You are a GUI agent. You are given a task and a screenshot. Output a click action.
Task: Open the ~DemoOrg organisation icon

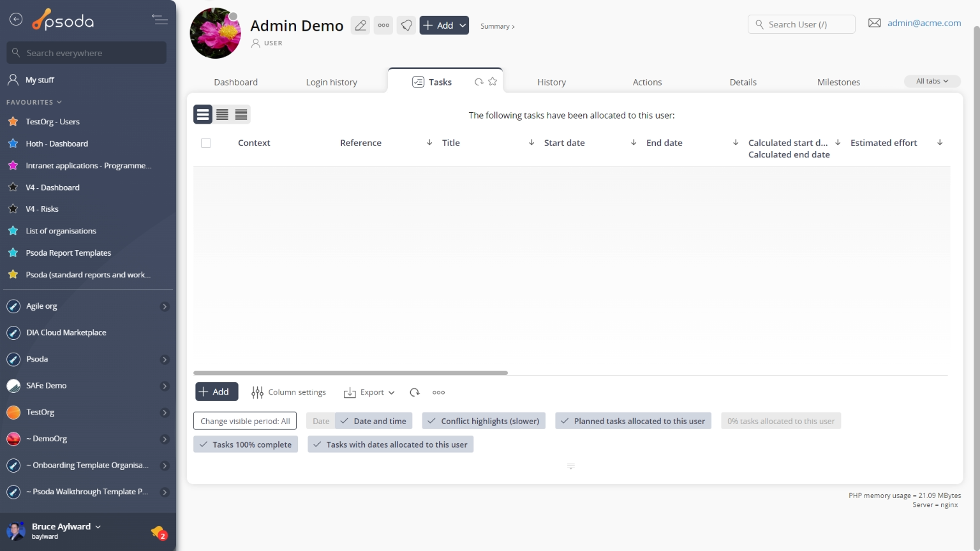pyautogui.click(x=13, y=439)
